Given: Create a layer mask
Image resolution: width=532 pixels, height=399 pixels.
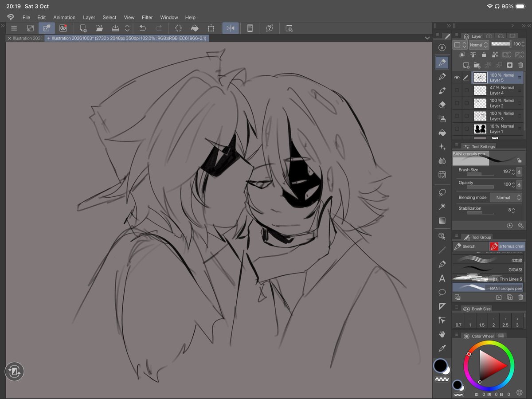Looking at the screenshot, I should [x=510, y=65].
